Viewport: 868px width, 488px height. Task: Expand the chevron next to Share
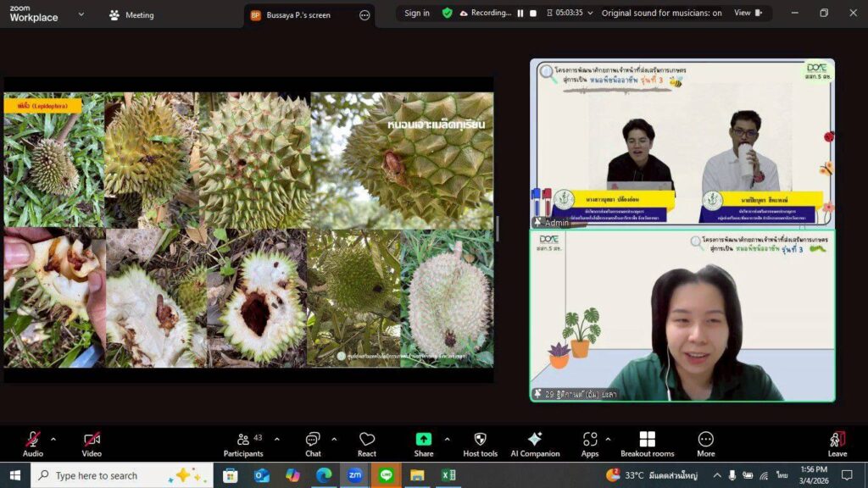447,439
